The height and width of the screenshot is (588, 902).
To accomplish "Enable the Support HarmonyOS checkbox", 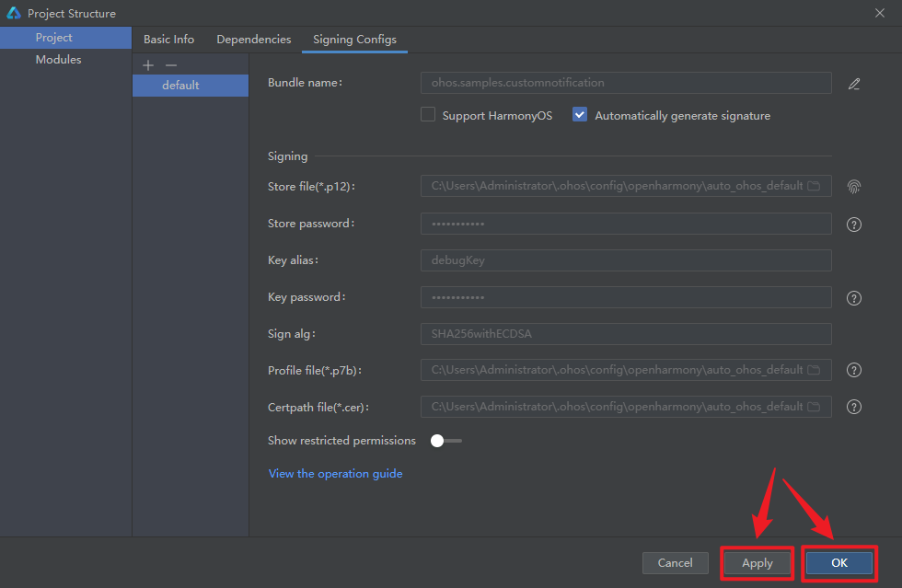I will click(428, 114).
